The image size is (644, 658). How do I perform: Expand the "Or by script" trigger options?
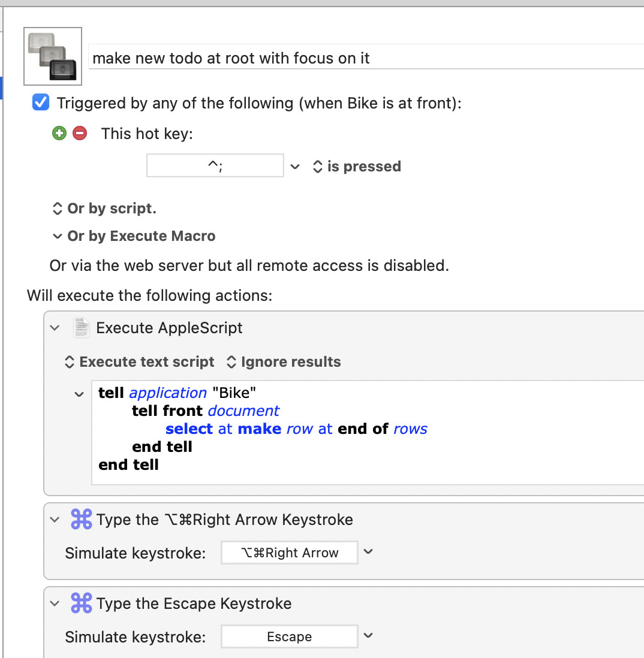(104, 209)
